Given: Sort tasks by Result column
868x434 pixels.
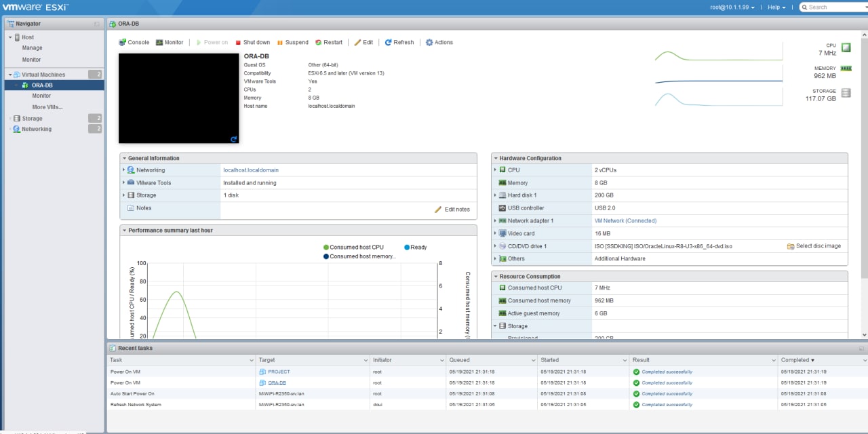Looking at the screenshot, I should point(703,360).
